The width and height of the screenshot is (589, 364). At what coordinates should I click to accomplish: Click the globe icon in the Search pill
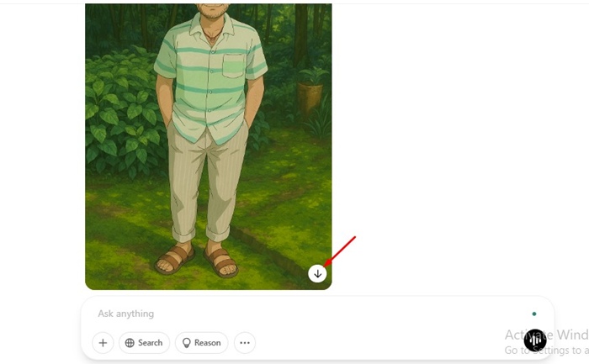(130, 343)
